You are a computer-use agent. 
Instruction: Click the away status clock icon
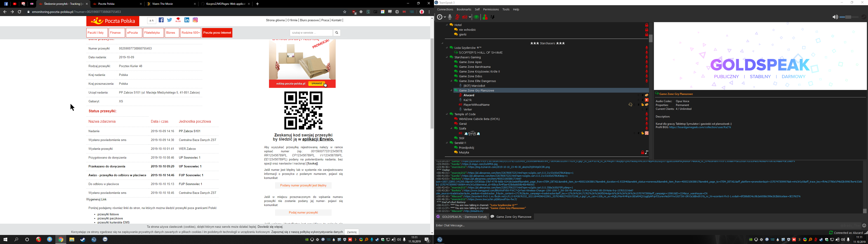(x=439, y=17)
